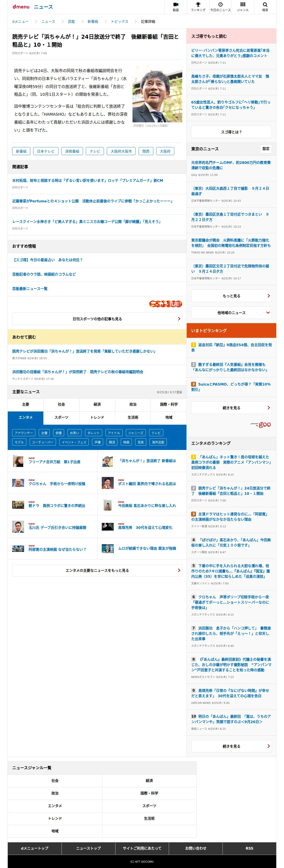Click お問い合わせ in footer
The height and width of the screenshot is (868, 284).
[x=195, y=848]
